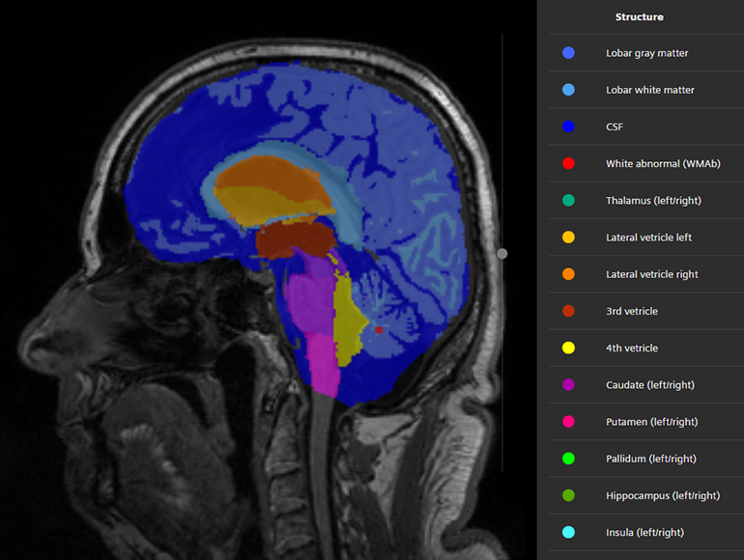The height and width of the screenshot is (560, 744).
Task: Click the Lateral vetricle right orange swatch
Action: (x=568, y=274)
